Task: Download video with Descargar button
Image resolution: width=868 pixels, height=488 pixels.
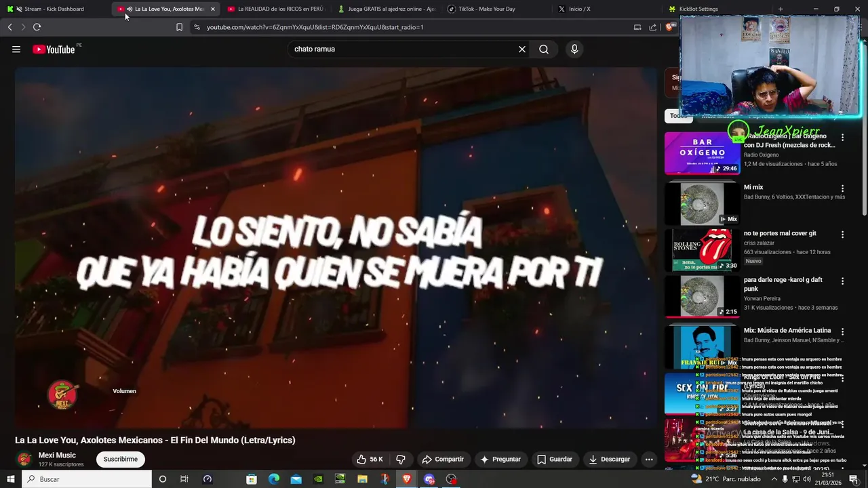Action: (x=610, y=459)
